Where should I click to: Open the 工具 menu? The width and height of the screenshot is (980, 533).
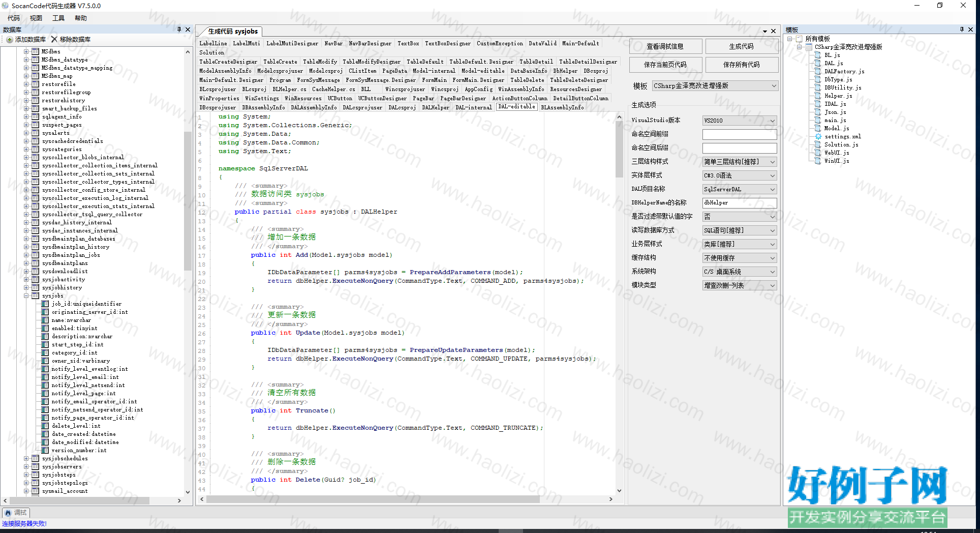pos(58,18)
